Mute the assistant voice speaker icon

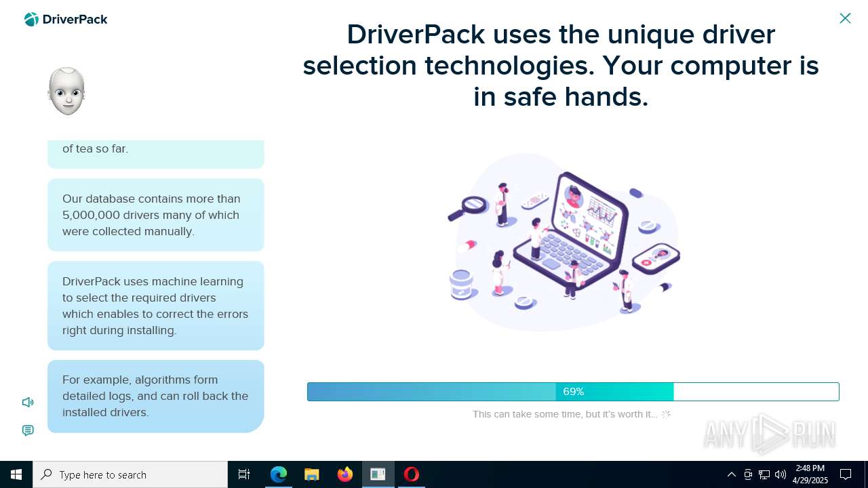point(28,403)
